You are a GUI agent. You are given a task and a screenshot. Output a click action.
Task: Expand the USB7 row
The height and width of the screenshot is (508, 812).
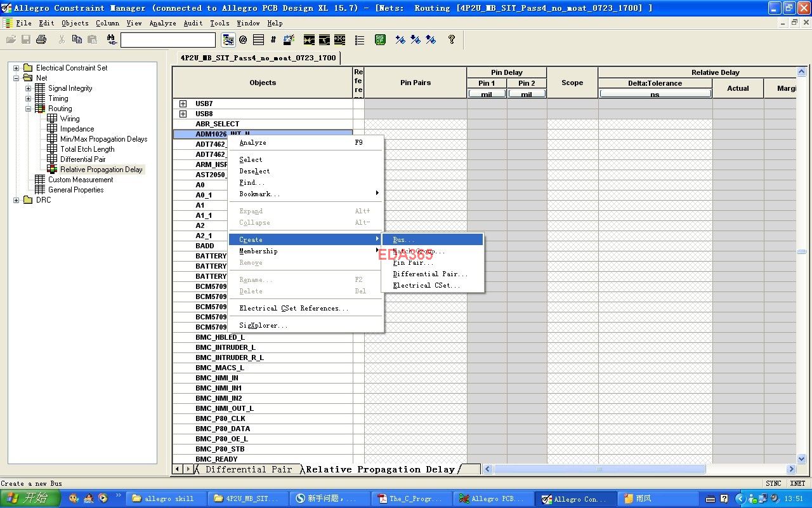(183, 104)
